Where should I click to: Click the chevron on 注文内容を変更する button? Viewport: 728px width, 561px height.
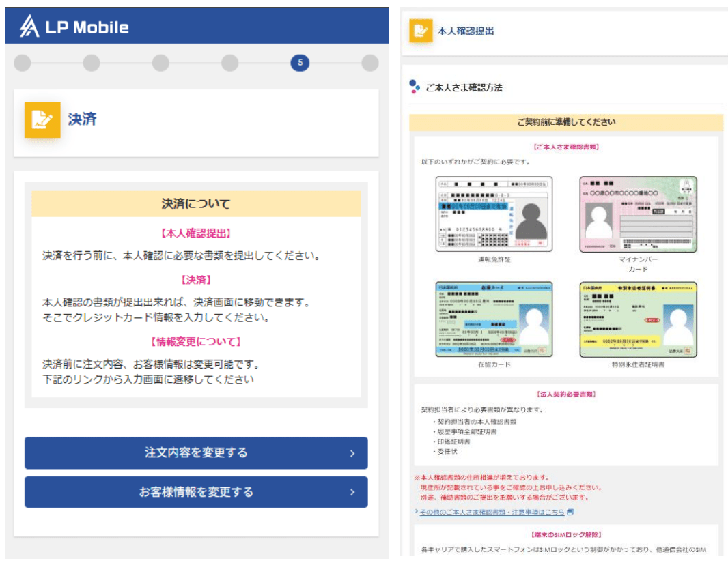point(352,453)
